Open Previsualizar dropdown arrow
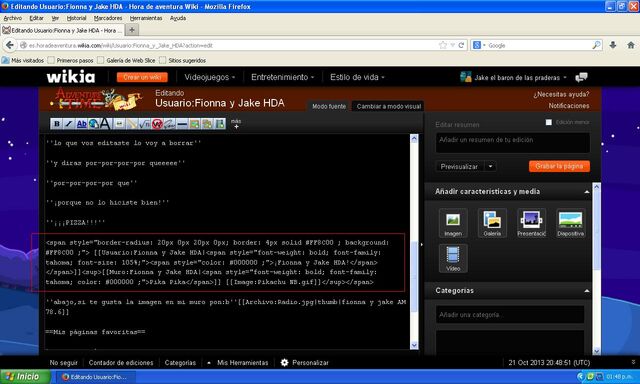The image size is (640, 384). click(x=490, y=166)
